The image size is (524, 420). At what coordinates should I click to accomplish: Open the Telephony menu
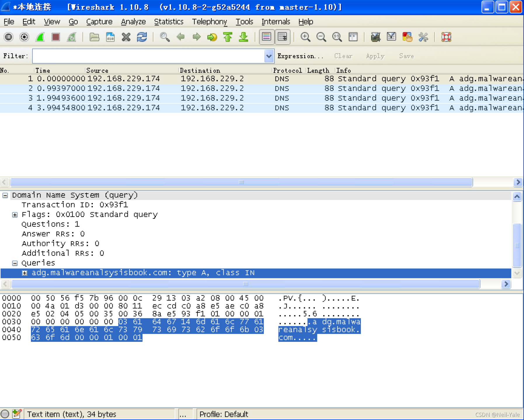[x=209, y=22]
